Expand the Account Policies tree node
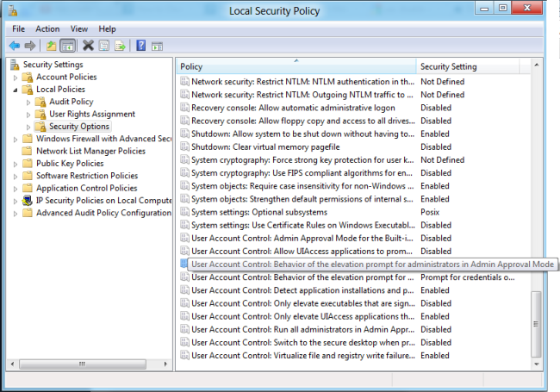560x392 pixels. (16, 78)
